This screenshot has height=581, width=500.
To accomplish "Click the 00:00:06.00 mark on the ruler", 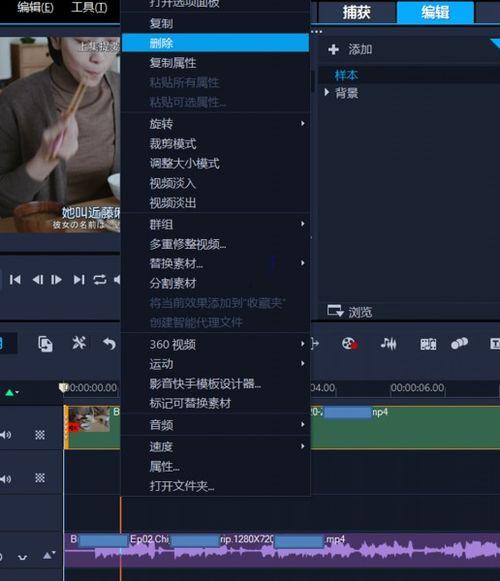I will [x=417, y=388].
